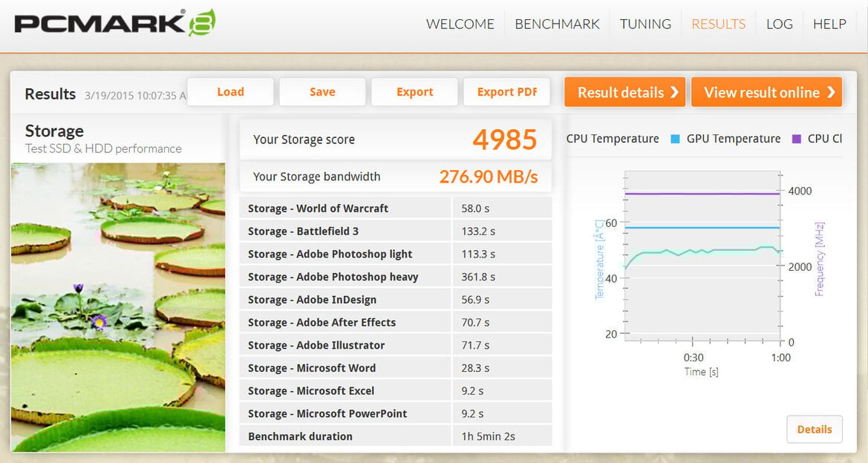Click the Results panel heading
Image resolution: width=868 pixels, height=463 pixels.
coord(50,94)
